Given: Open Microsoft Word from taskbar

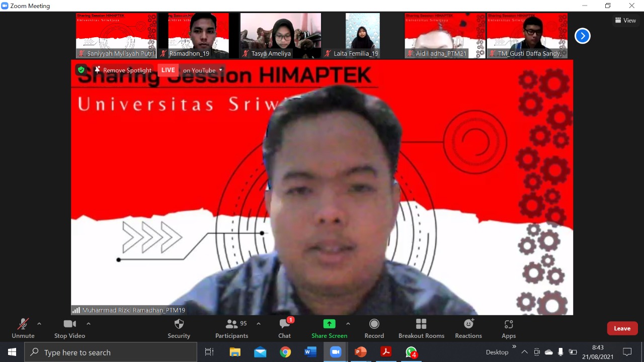Looking at the screenshot, I should point(310,352).
